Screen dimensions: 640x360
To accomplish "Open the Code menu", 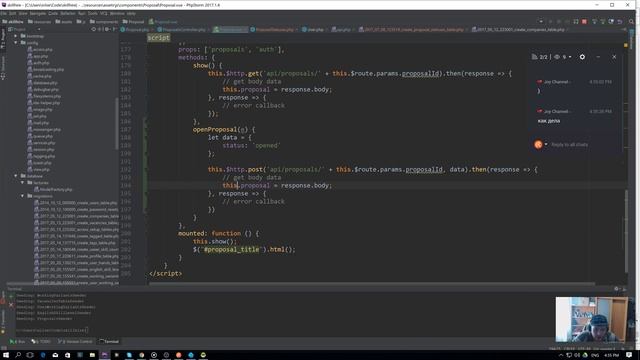I will pyautogui.click(x=53, y=13).
